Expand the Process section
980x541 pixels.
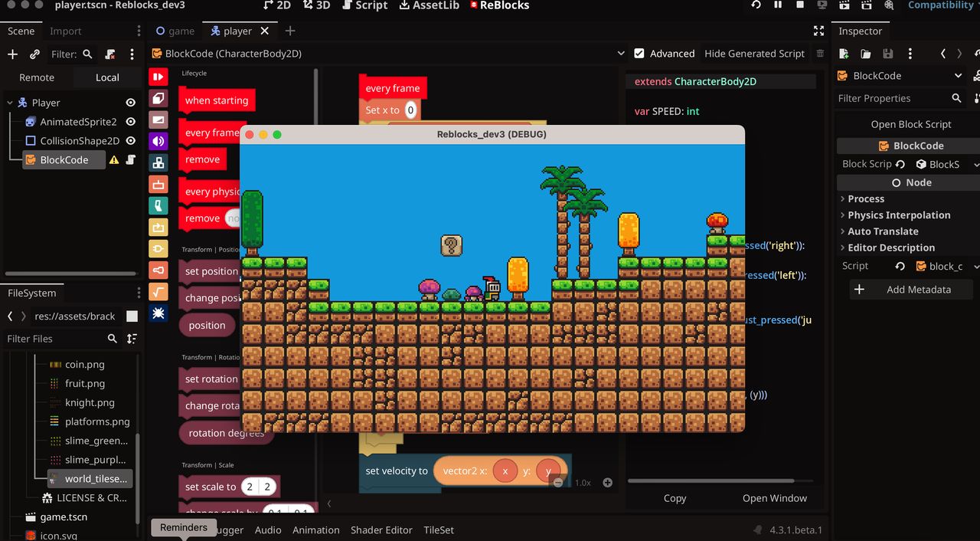(x=866, y=198)
